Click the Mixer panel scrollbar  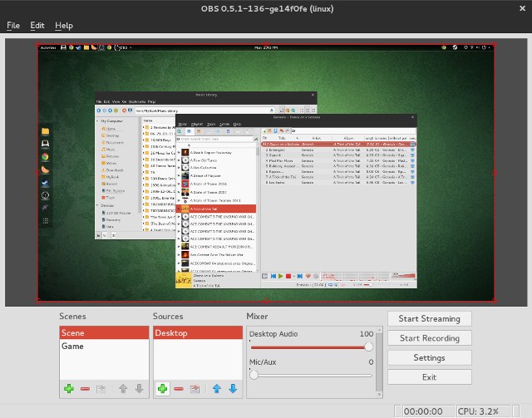point(379,361)
